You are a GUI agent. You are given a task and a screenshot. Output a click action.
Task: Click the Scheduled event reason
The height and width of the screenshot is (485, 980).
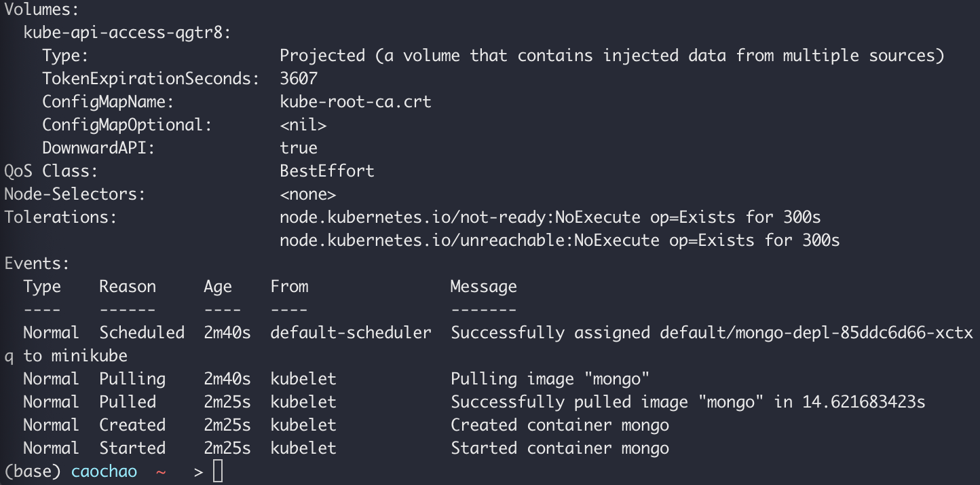(x=142, y=333)
